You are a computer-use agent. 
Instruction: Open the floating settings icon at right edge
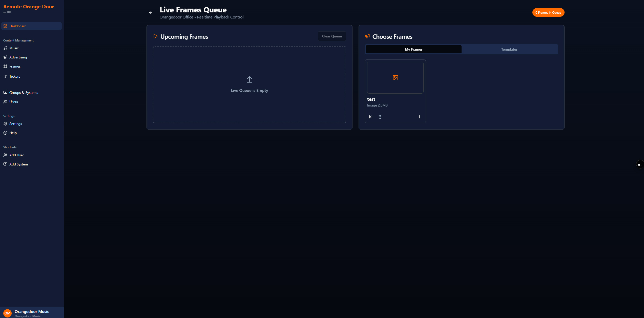pyautogui.click(x=640, y=164)
